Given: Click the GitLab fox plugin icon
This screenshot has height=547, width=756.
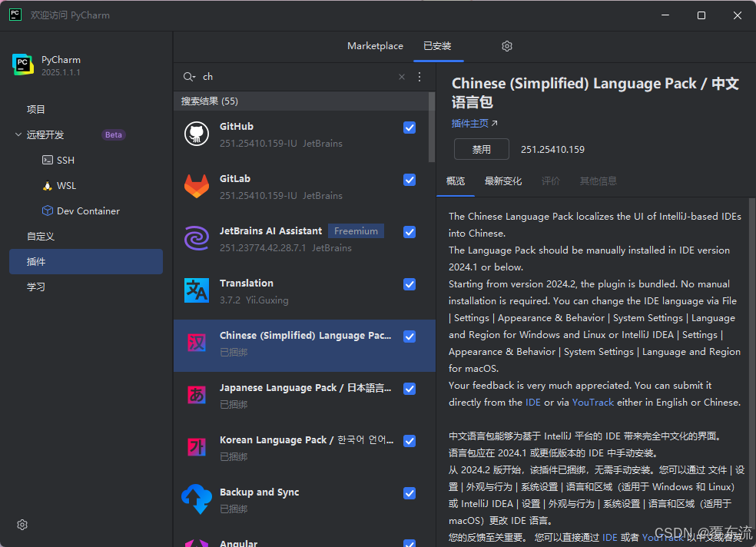Looking at the screenshot, I should [197, 186].
